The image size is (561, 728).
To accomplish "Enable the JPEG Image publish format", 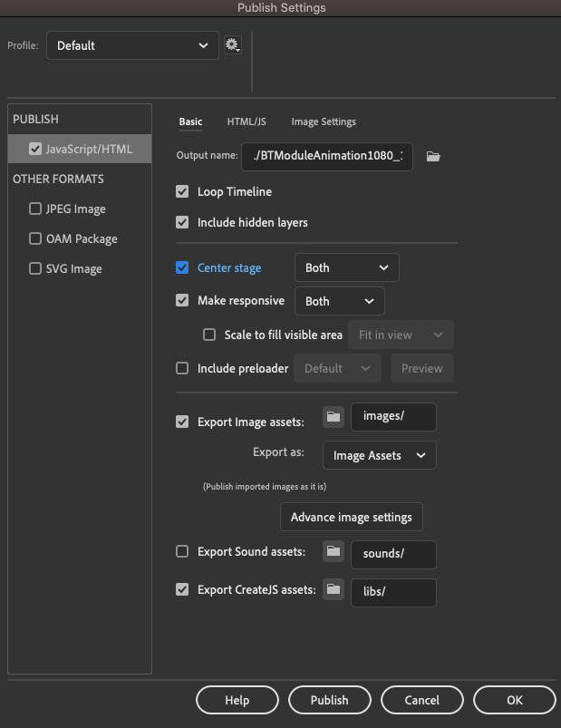I will coord(35,209).
